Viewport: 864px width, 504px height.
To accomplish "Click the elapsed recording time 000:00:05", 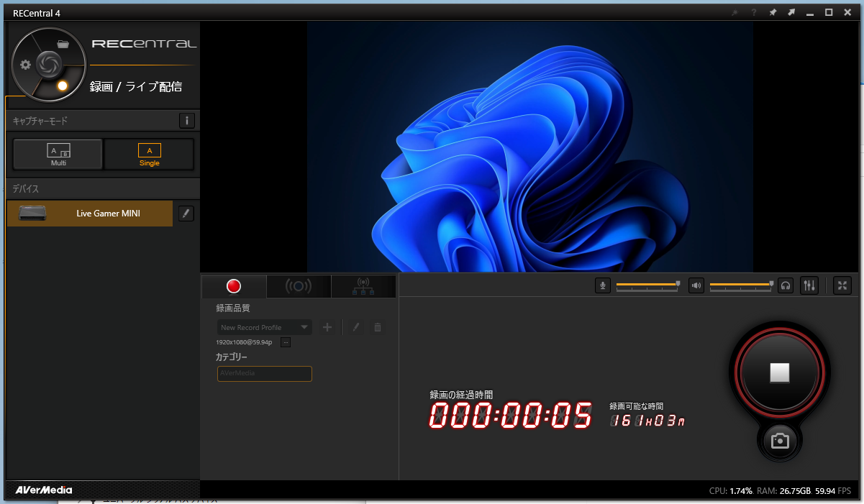I will [511, 416].
